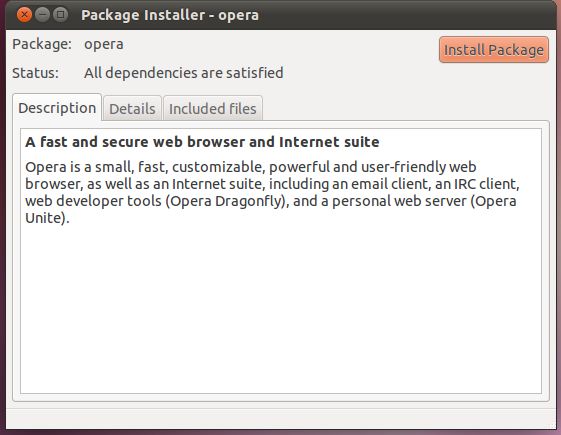Click the 'Package Installer - opera' title text

[x=170, y=15]
